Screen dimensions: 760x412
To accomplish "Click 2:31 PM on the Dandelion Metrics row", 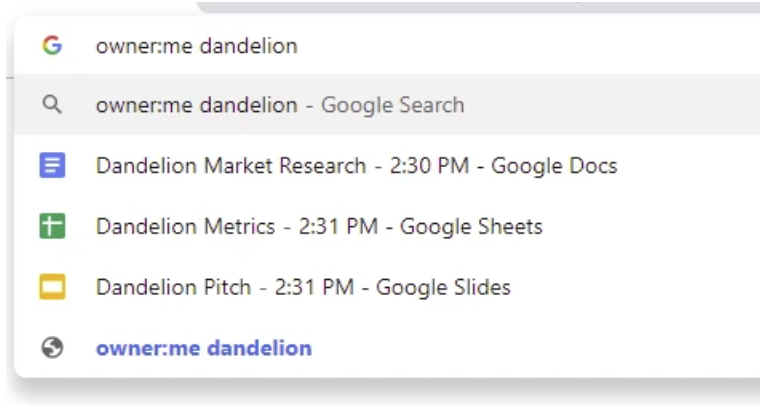I will [x=338, y=226].
